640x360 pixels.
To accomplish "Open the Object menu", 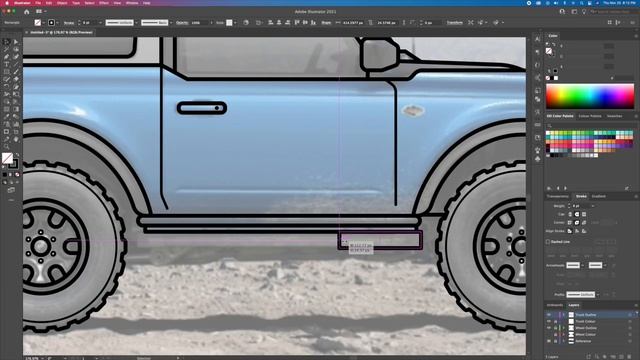I will pos(62,3).
